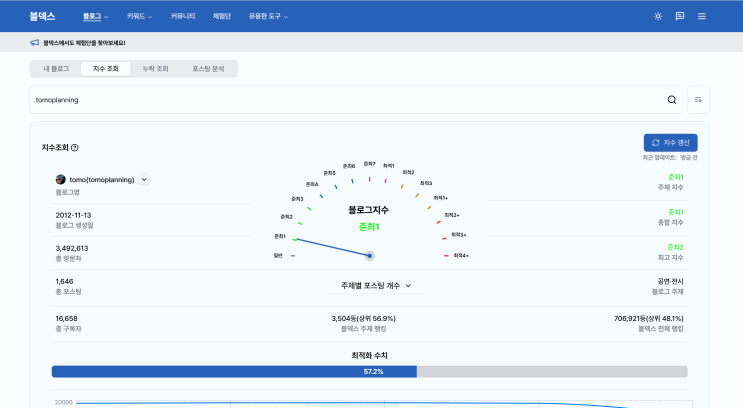
Task: Click total visitors value 3,492,613
Action: [x=72, y=248]
